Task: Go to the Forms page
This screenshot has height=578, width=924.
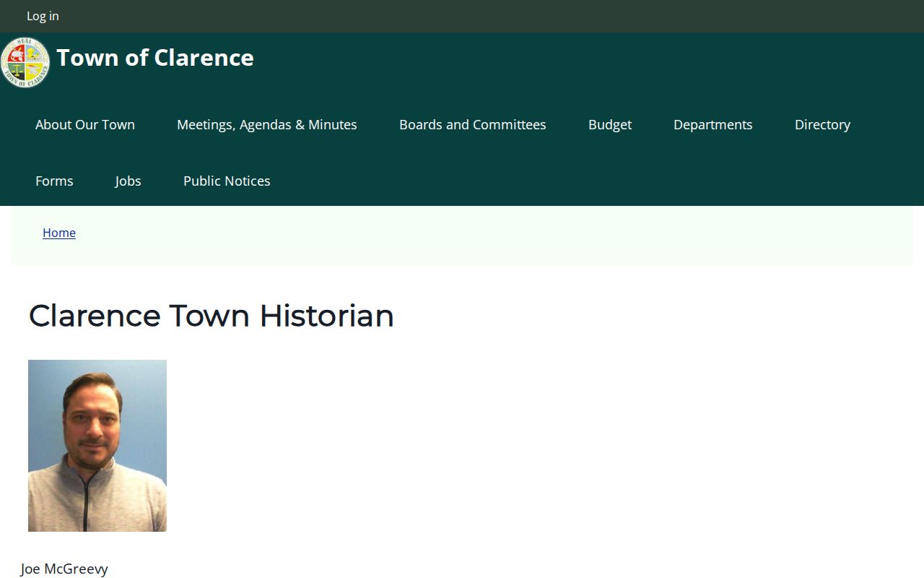Action: (x=54, y=181)
